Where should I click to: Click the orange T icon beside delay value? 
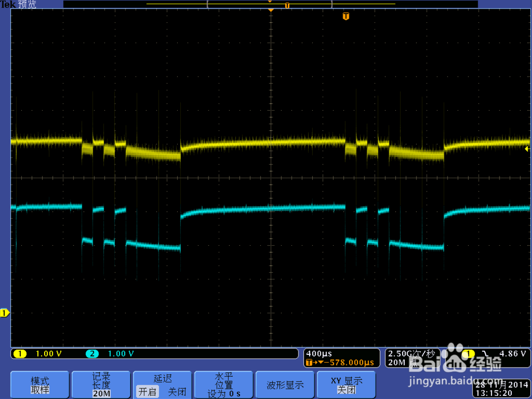click(309, 363)
